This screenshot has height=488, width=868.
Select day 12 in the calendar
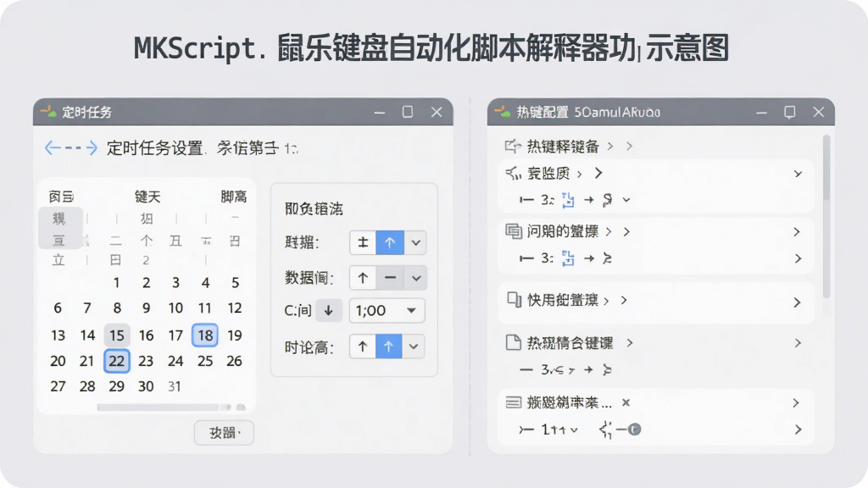pos(235,308)
